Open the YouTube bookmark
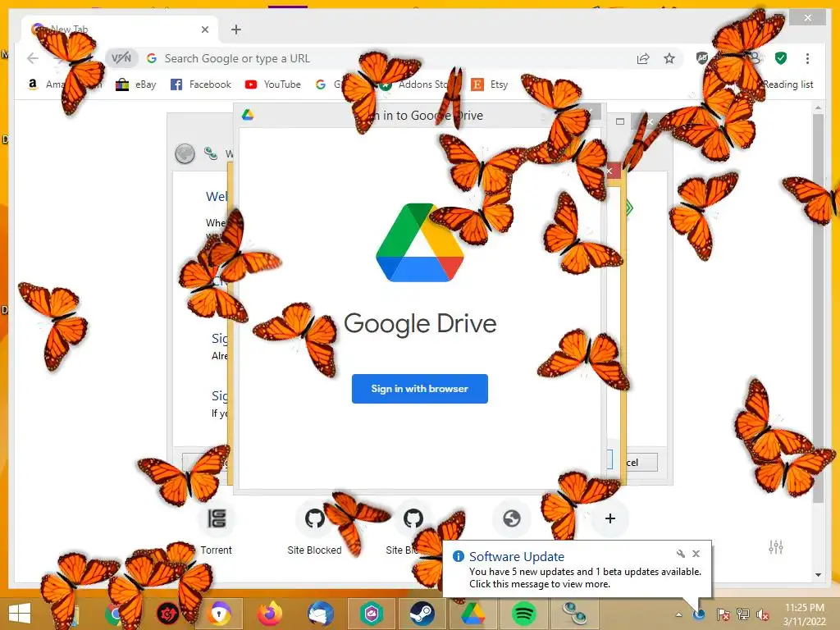The image size is (840, 630). tap(272, 84)
